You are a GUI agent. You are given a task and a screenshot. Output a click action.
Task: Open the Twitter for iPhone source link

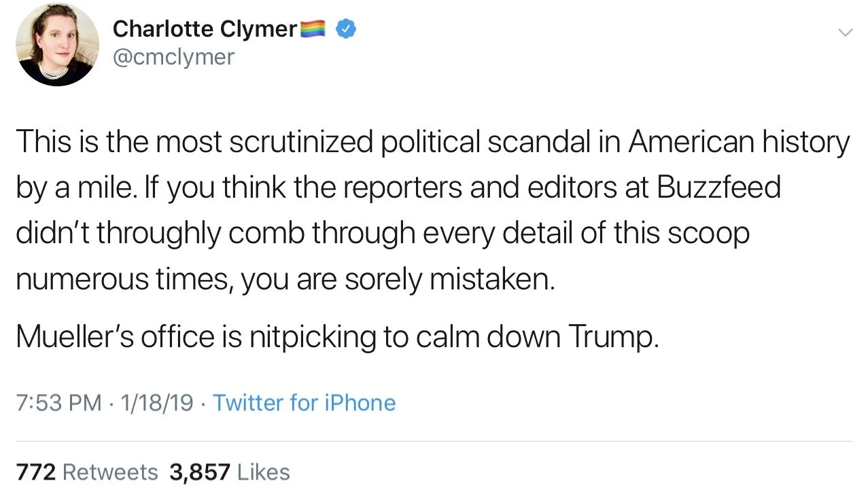[x=304, y=403]
